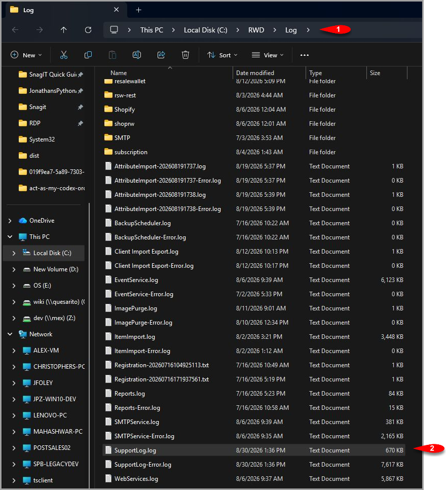Expand the ALEX-VM network node
The image size is (448, 490).
click(14, 351)
